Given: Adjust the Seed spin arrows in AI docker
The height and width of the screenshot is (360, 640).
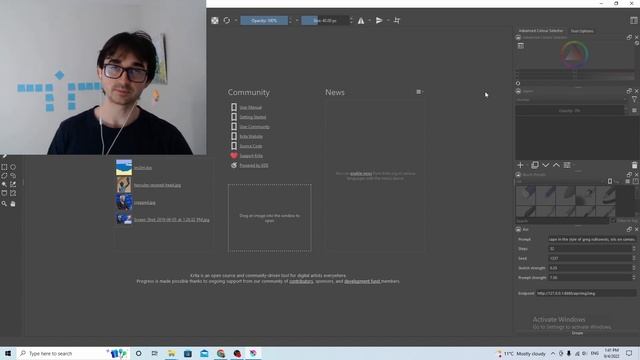Looking at the screenshot, I should [x=634, y=258].
